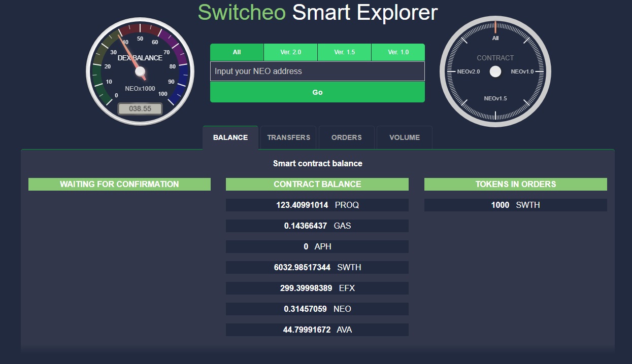
Task: Click the 44.79991672 AVA balance row
Action: tap(317, 330)
